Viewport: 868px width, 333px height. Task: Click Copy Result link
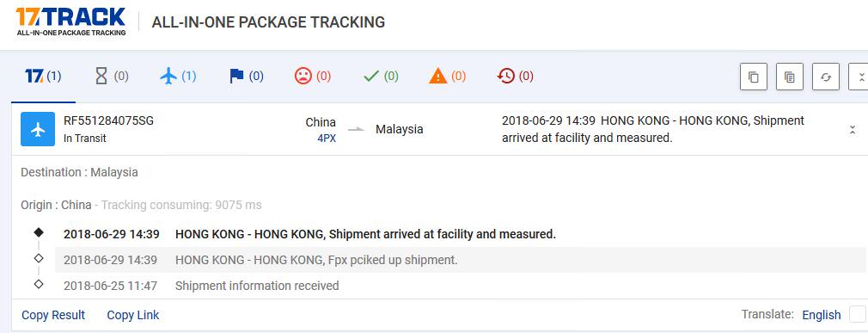tap(53, 315)
